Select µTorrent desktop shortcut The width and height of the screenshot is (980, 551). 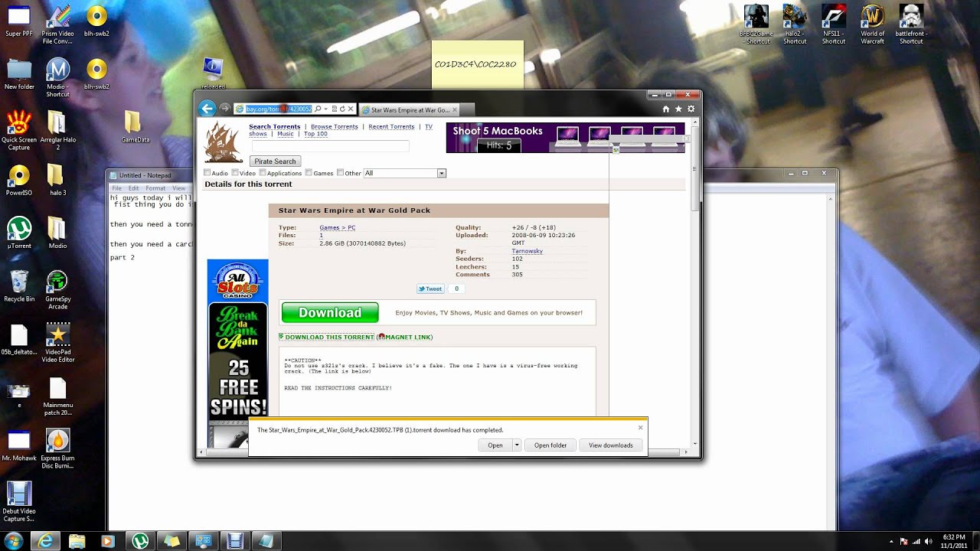[19, 233]
